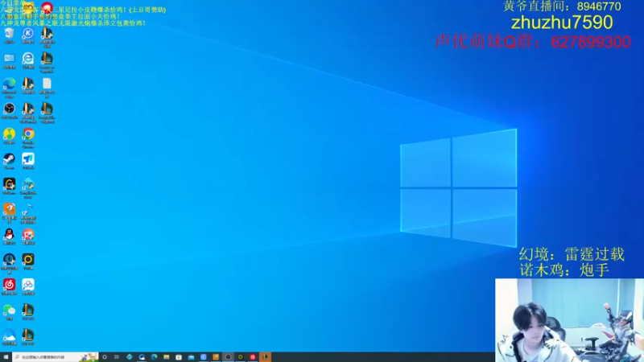
Task: Select the This PC monitor desktop icon
Action: pos(9,60)
